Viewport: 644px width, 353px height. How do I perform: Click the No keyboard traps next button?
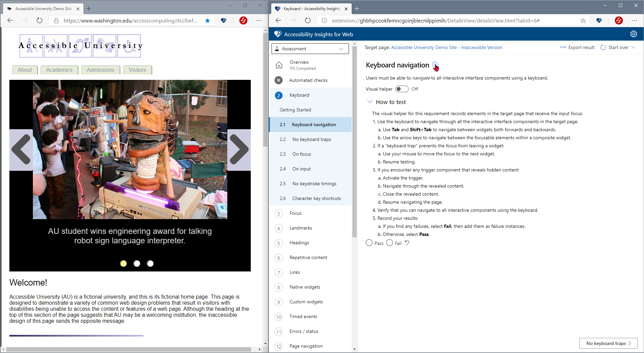tap(608, 343)
